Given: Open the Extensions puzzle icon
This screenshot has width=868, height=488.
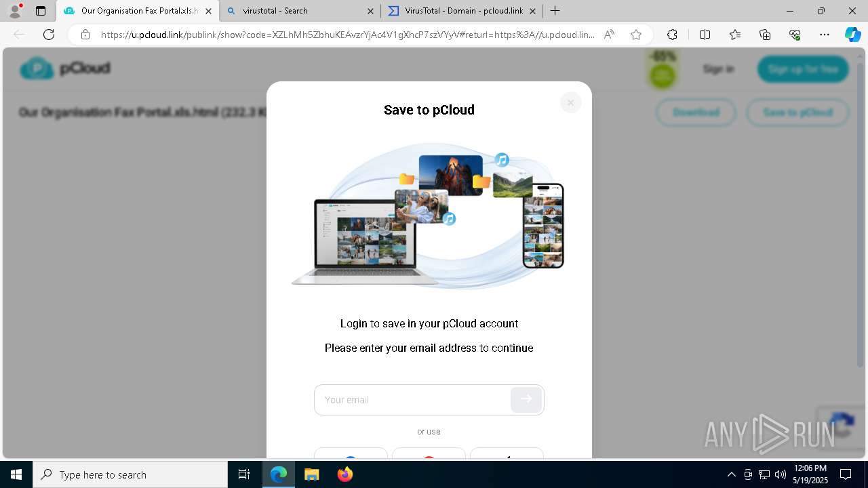Looking at the screenshot, I should (672, 35).
